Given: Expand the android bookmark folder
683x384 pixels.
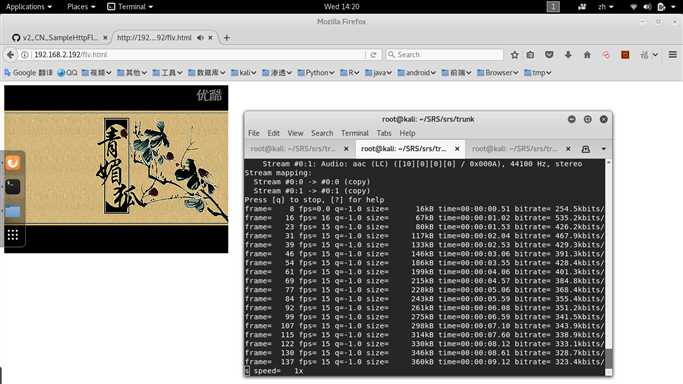Looking at the screenshot, I should (416, 73).
